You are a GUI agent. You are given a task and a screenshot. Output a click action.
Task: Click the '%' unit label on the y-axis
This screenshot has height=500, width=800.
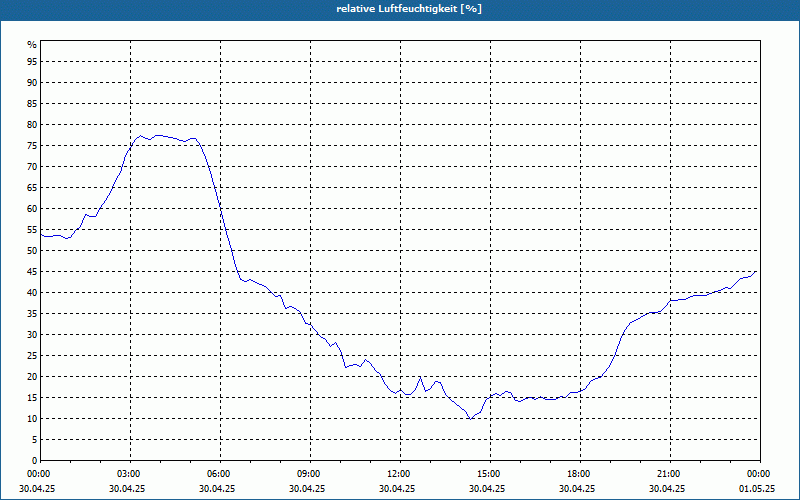point(32,45)
